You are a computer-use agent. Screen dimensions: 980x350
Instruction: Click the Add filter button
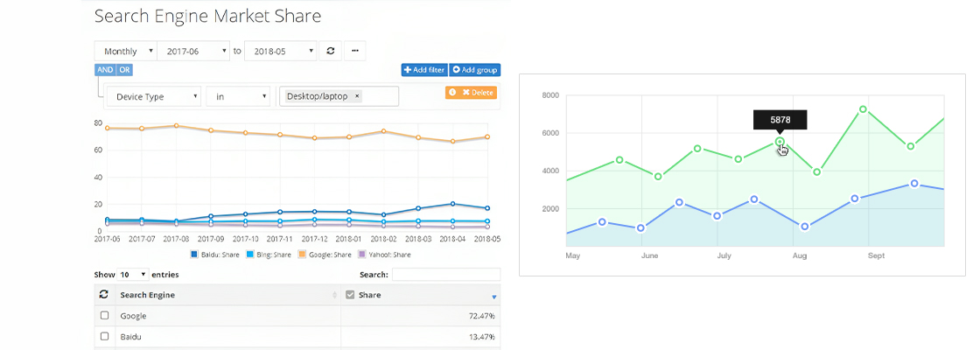(424, 70)
